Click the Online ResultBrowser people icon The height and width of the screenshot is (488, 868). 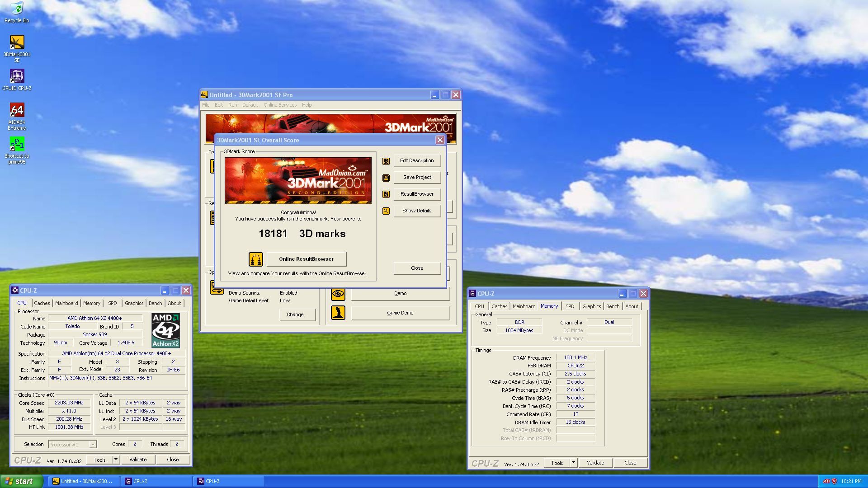click(256, 259)
